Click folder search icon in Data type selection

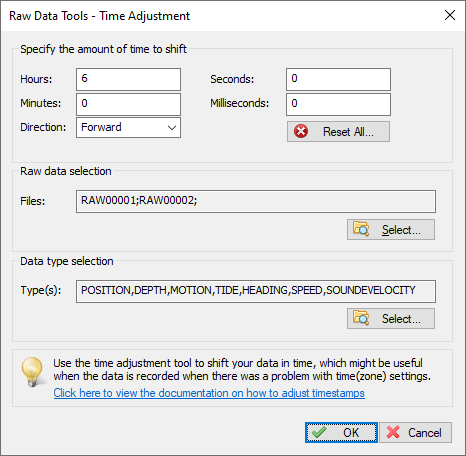tap(361, 318)
